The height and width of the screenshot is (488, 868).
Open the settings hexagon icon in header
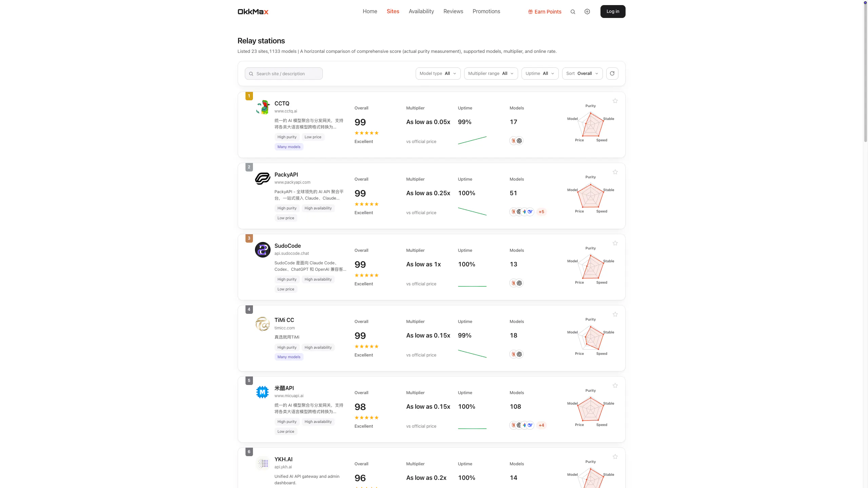[587, 12]
